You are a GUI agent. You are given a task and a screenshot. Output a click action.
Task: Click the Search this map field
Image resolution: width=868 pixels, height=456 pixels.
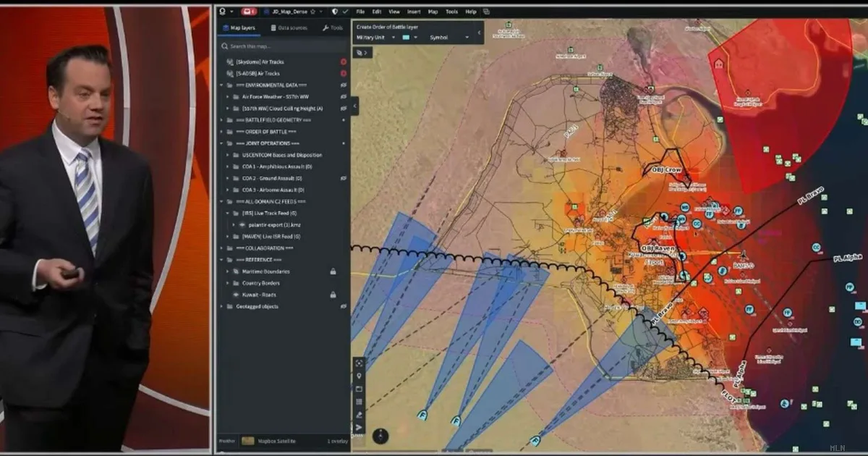click(x=282, y=46)
